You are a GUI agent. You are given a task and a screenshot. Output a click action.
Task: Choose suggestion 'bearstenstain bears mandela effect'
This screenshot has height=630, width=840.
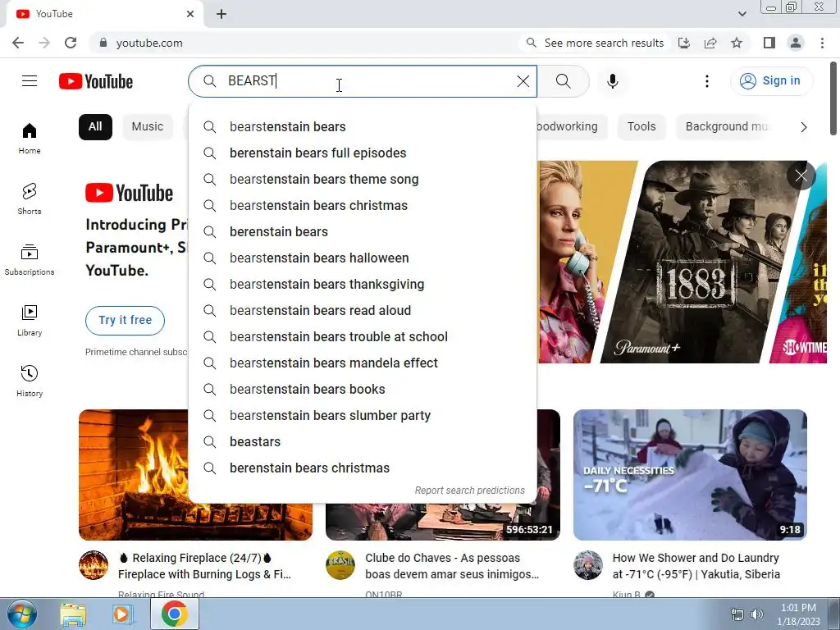pos(363,363)
